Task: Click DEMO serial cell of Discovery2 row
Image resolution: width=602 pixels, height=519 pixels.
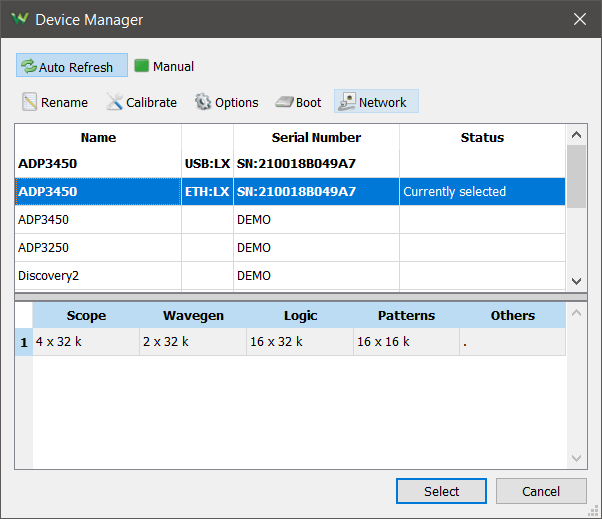Action: click(x=316, y=276)
